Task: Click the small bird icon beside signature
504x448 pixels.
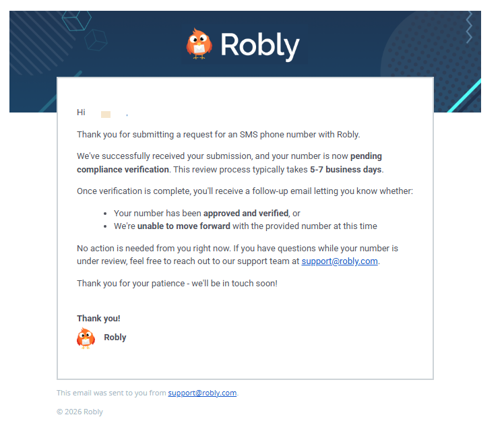Action: (x=86, y=338)
